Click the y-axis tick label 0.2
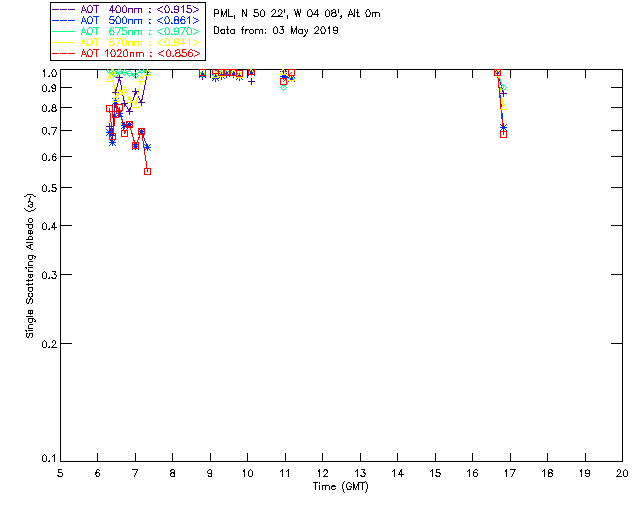The width and height of the screenshot is (640, 512). (49, 344)
